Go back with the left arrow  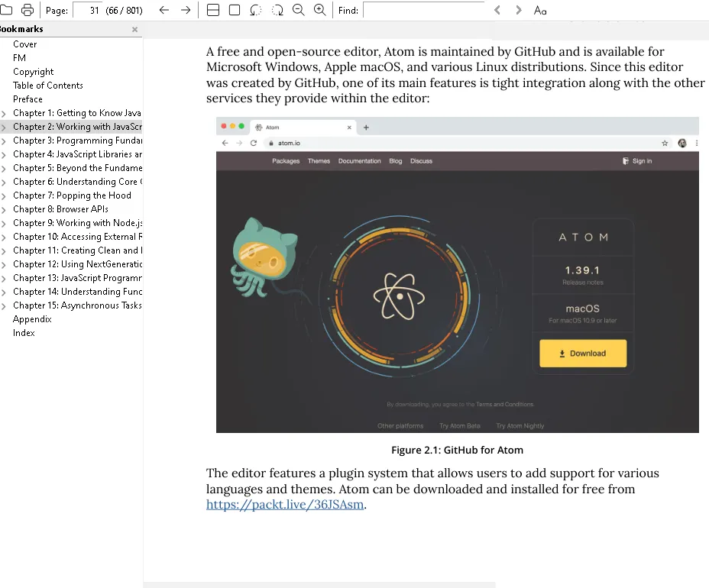tap(163, 10)
